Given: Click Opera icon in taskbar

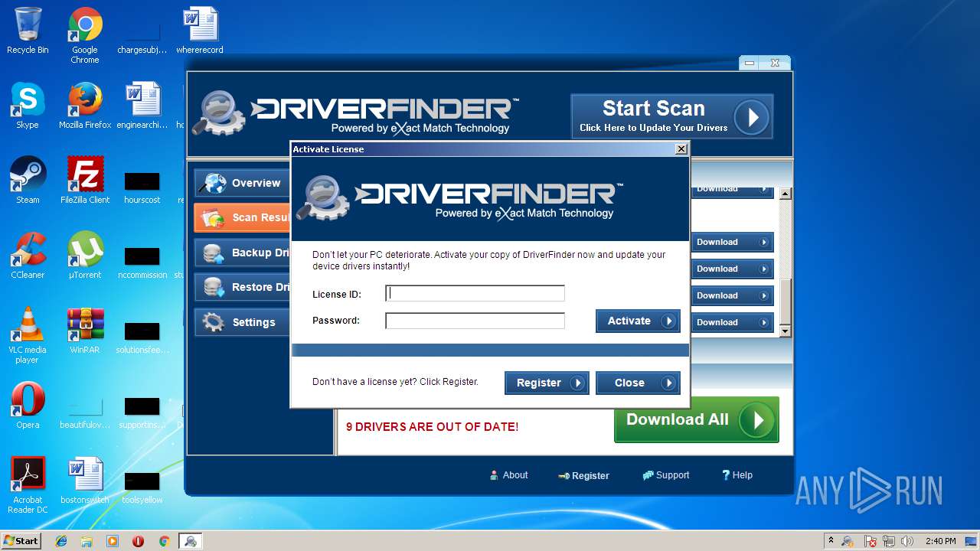Looking at the screenshot, I should tap(139, 541).
